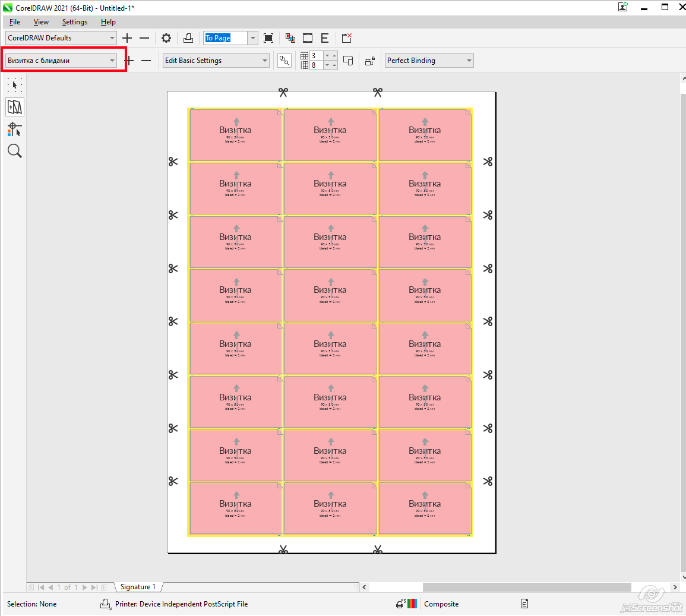Screen dimensions: 686x616
Task: Click the horizontal scrollbar right arrow
Action: click(x=675, y=587)
